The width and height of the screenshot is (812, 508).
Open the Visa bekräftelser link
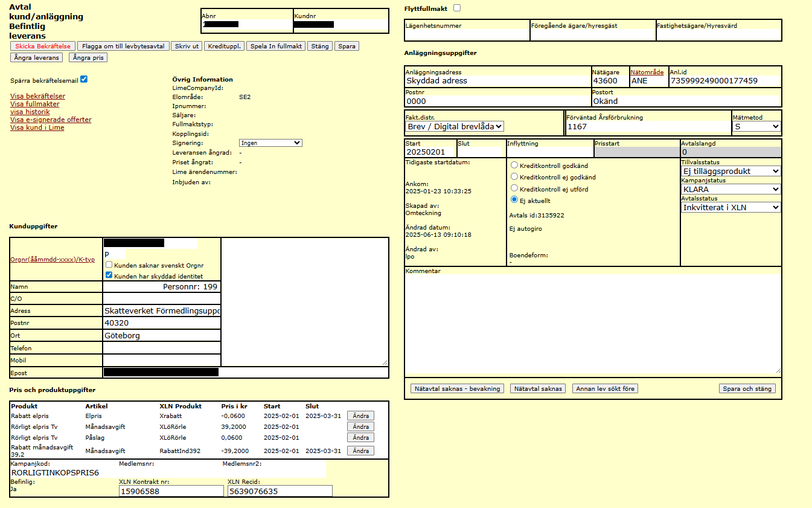(x=37, y=96)
